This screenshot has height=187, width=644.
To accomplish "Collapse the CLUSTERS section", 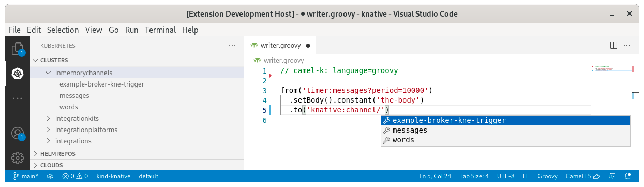I will (137, 60).
